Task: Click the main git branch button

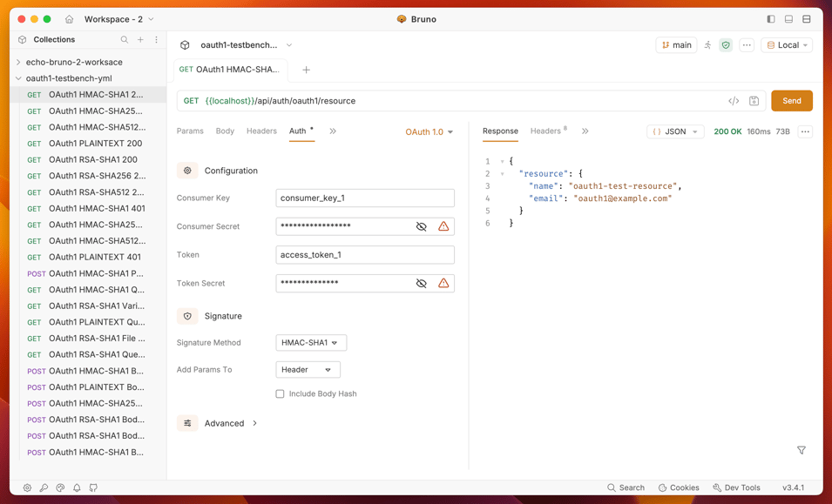Action: (x=676, y=45)
